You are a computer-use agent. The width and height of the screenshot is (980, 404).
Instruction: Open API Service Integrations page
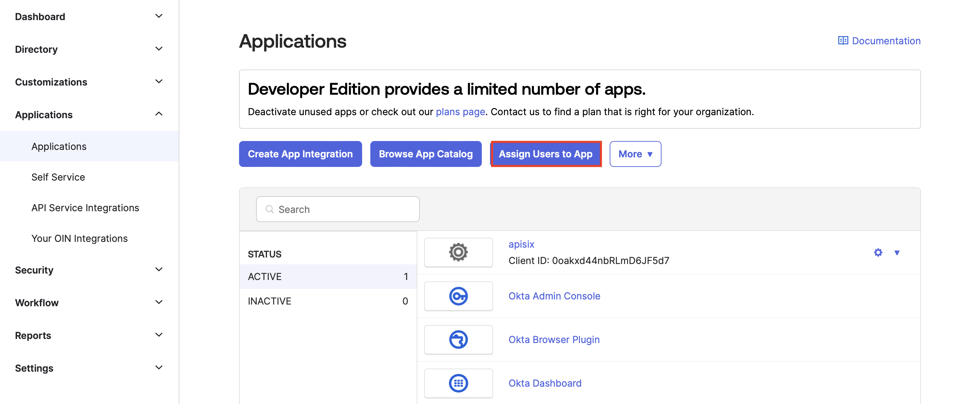(x=85, y=208)
